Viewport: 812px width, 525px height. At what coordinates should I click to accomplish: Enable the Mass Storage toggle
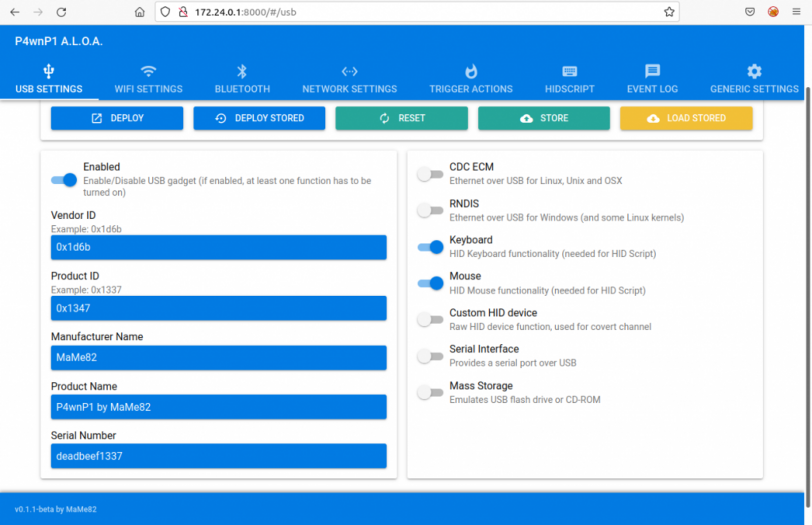coord(430,393)
